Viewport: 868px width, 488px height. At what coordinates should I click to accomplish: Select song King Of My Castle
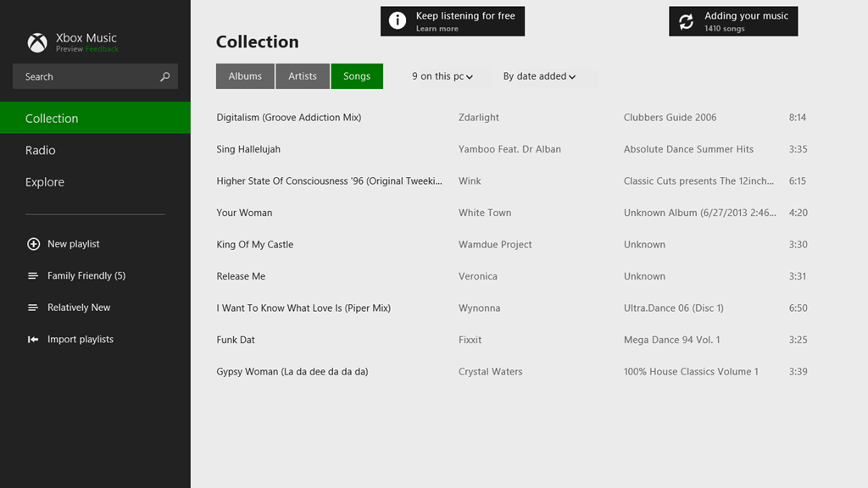tap(254, 245)
